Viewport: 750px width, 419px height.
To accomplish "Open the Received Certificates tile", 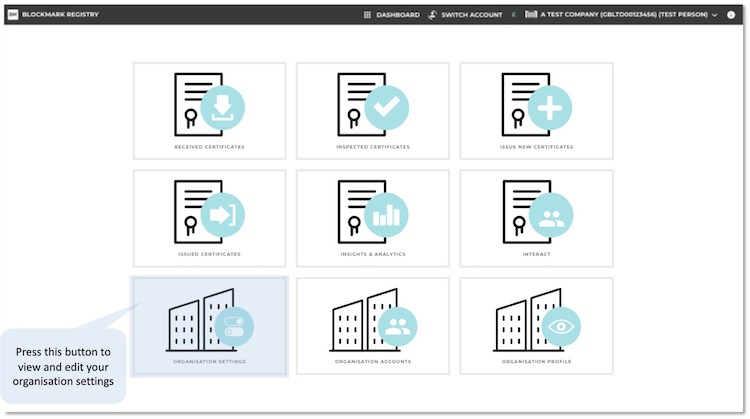I will click(209, 110).
